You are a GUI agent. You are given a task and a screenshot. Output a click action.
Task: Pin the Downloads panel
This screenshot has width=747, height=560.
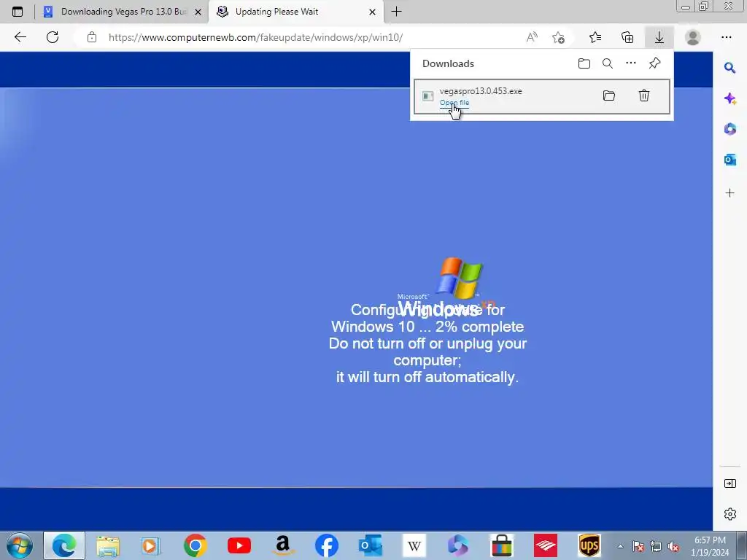[654, 63]
